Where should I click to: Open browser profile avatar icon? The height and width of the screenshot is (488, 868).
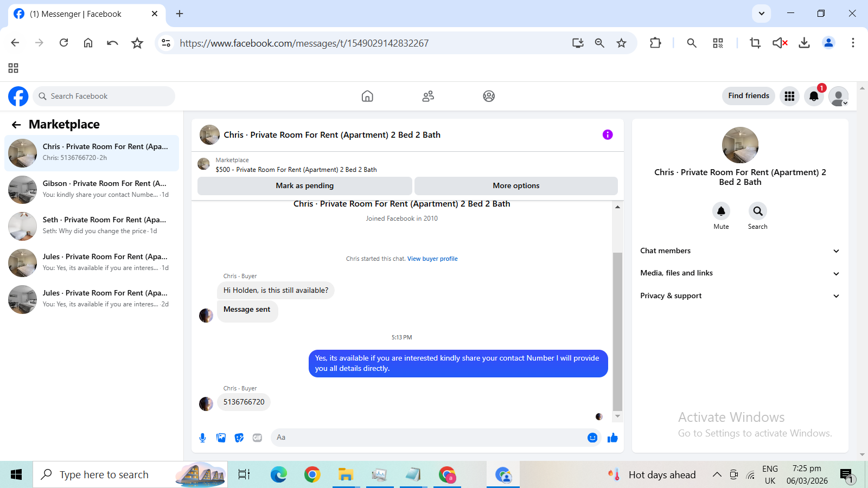828,43
